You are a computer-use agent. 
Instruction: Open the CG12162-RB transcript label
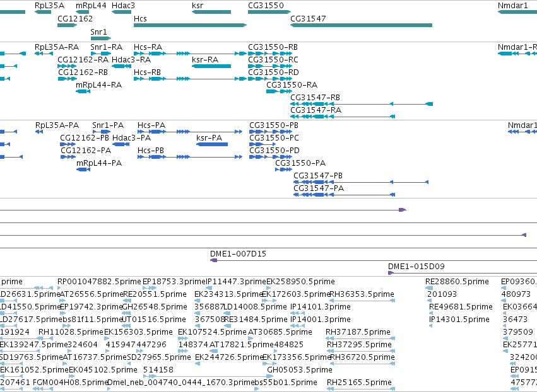83,72
